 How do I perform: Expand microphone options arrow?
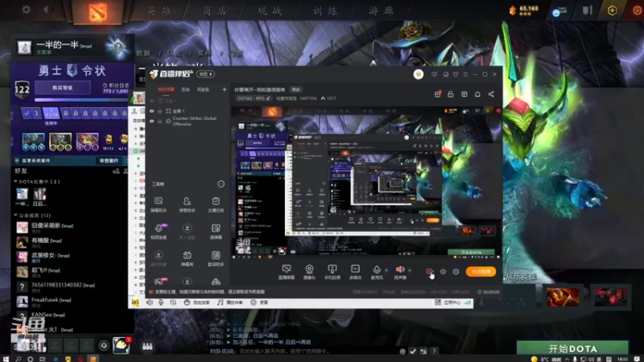(x=386, y=270)
